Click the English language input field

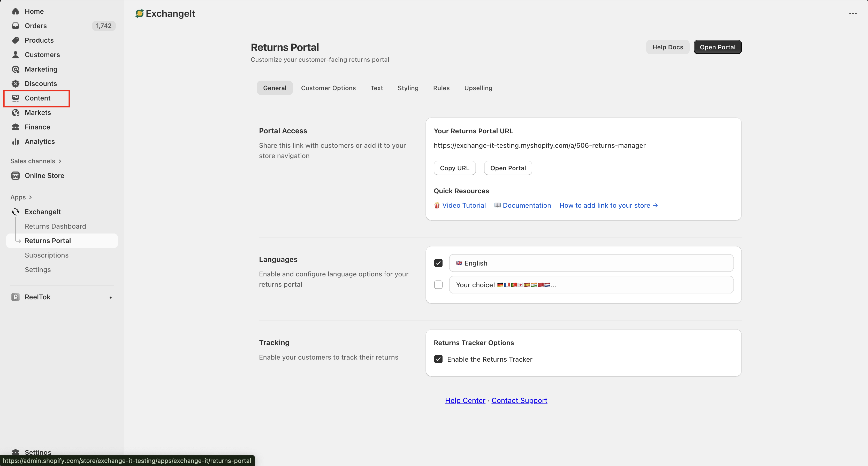click(591, 263)
